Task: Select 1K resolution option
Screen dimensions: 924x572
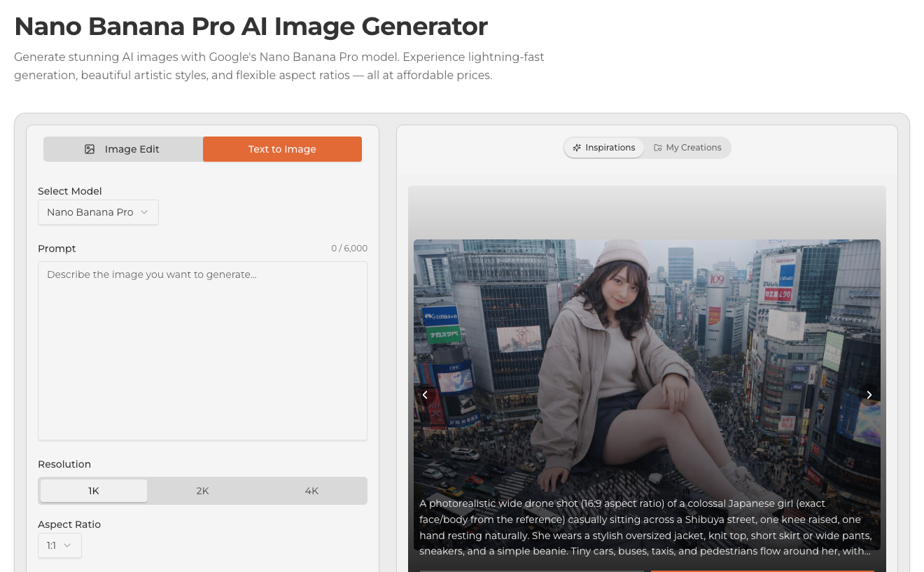Action: click(94, 491)
